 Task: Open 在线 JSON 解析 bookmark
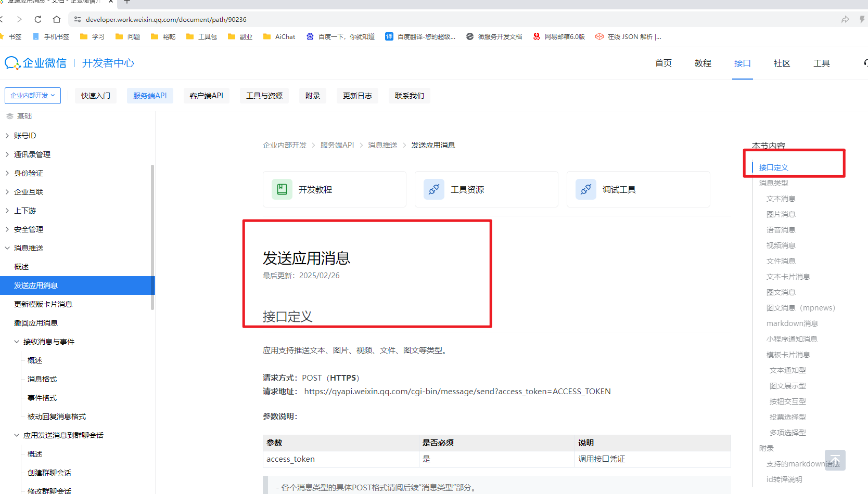tap(628, 36)
